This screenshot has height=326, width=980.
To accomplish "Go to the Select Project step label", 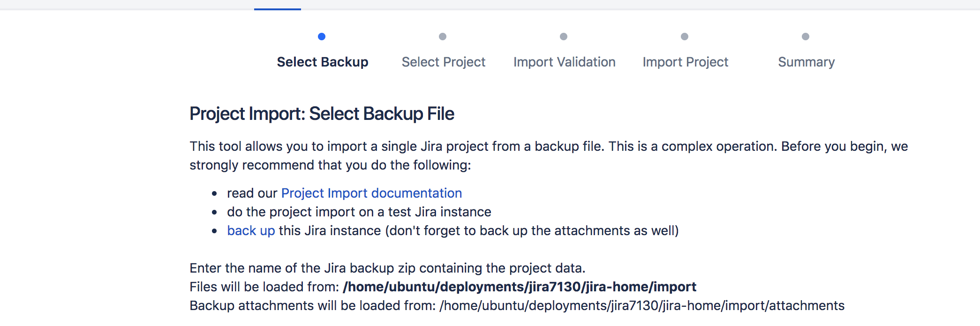I will point(444,62).
